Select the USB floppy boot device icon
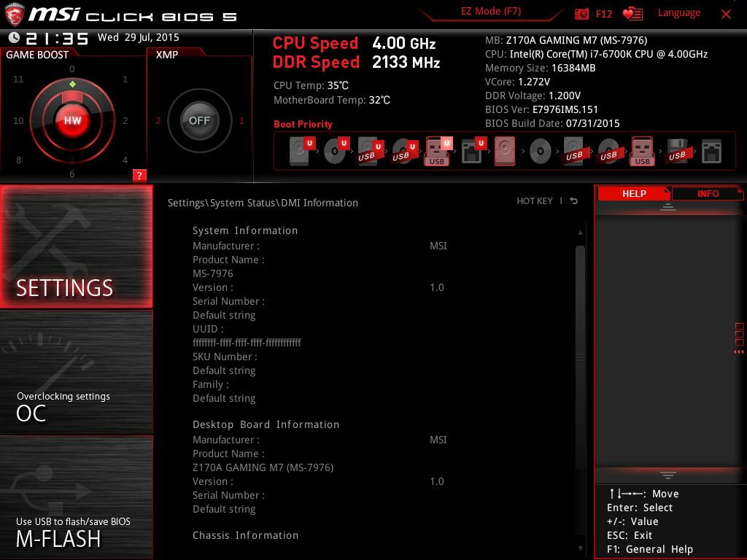This screenshot has width=747, height=560. 677,151
